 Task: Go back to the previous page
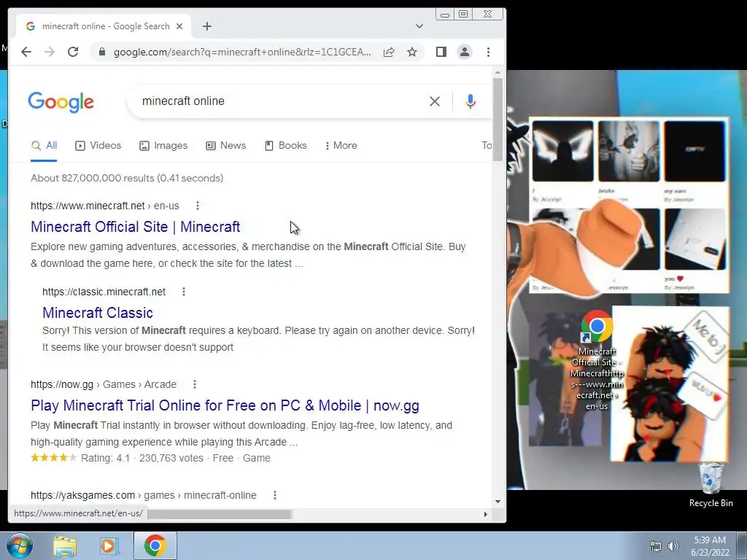point(26,52)
